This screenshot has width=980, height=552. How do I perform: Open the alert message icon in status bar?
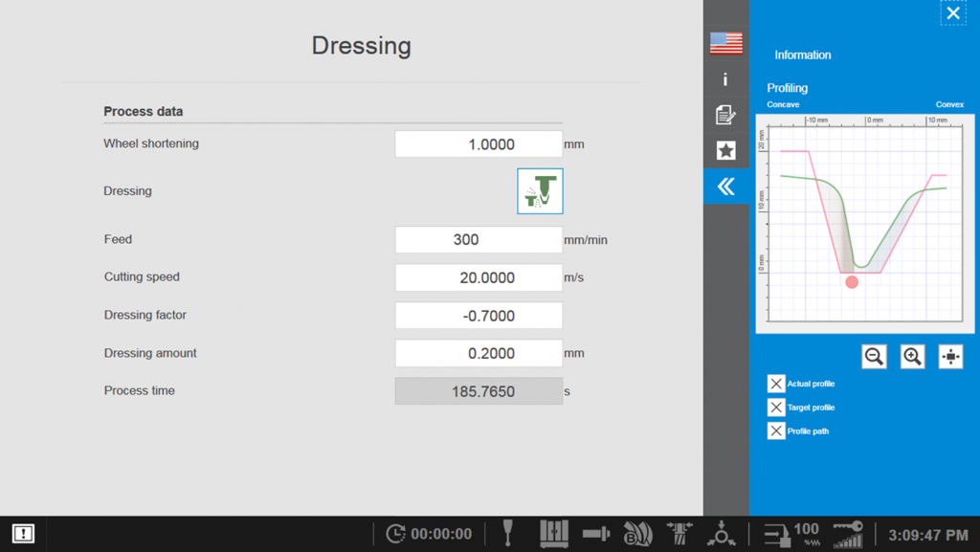(x=24, y=534)
